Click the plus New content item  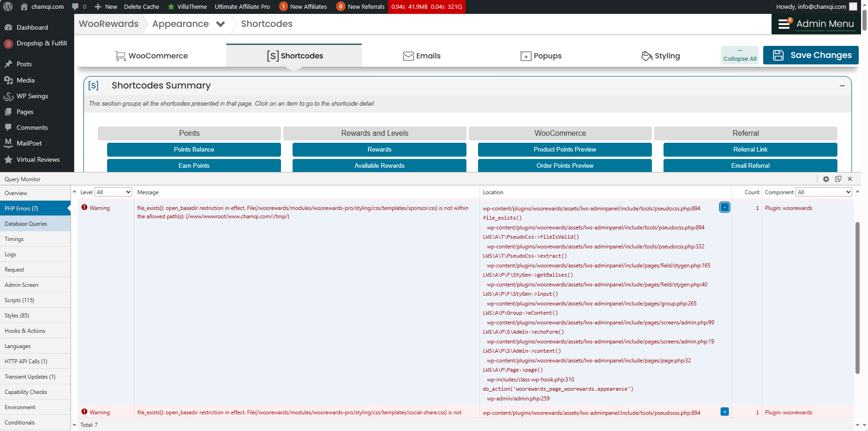pyautogui.click(x=106, y=6)
